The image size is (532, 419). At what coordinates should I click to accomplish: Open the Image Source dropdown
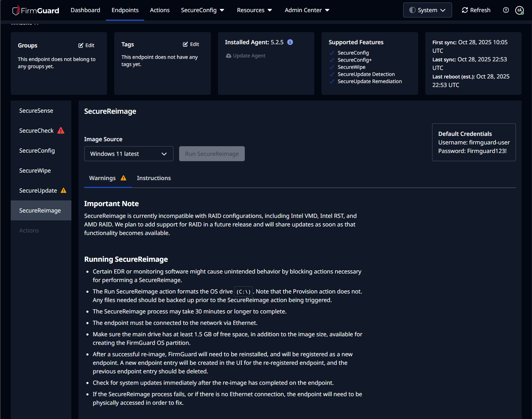pos(128,154)
